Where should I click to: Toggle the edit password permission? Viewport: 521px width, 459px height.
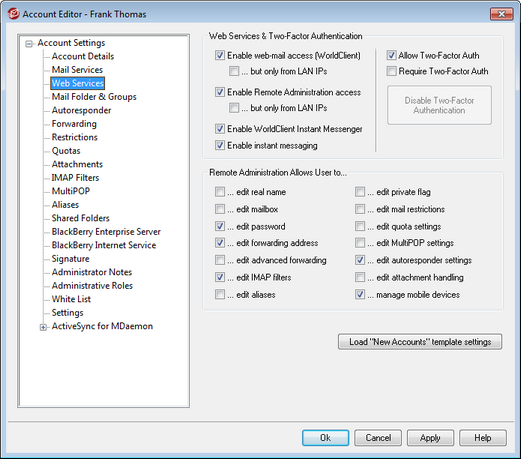click(x=220, y=226)
